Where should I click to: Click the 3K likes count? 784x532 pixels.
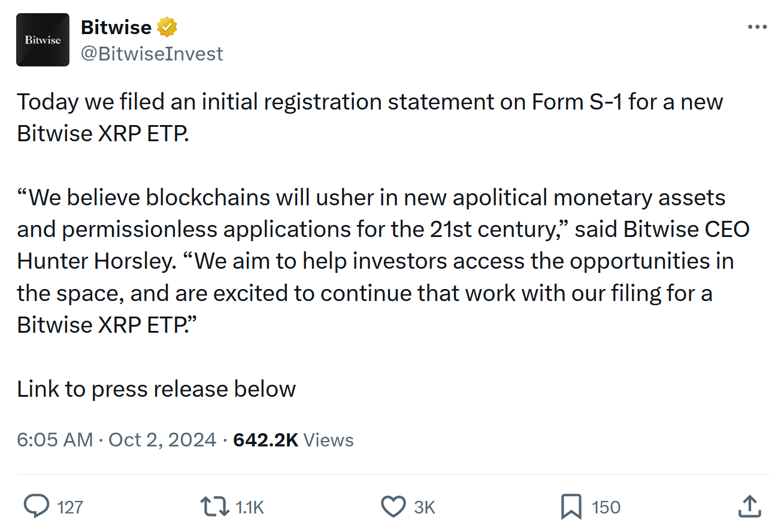(425, 507)
